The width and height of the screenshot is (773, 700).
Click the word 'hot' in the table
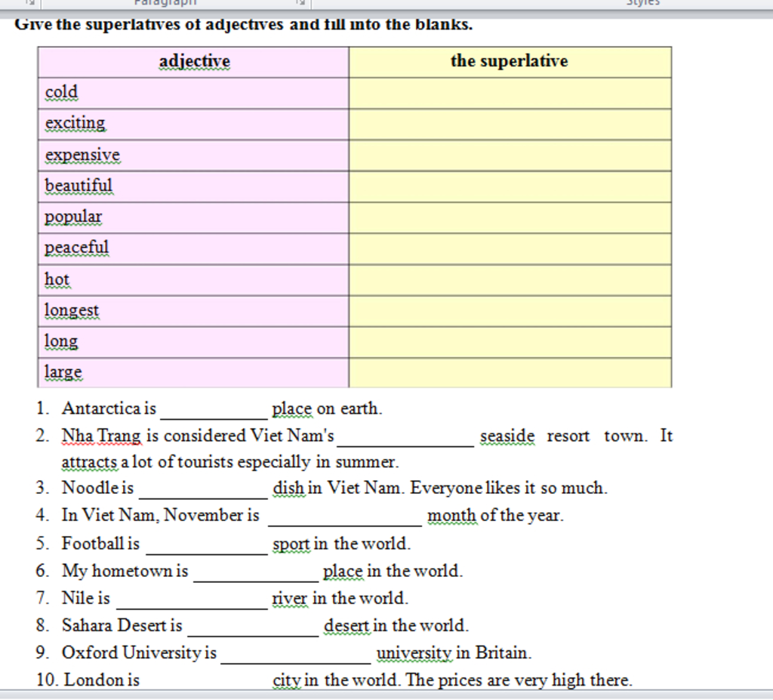click(57, 279)
